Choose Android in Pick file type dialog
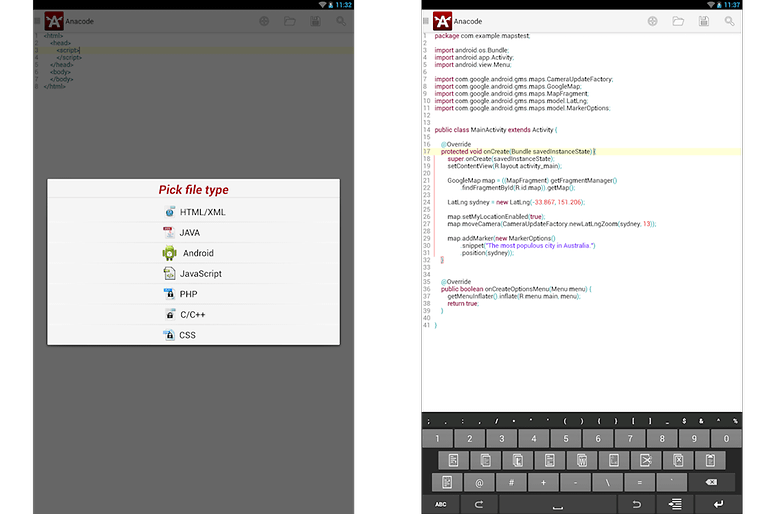 tap(194, 253)
